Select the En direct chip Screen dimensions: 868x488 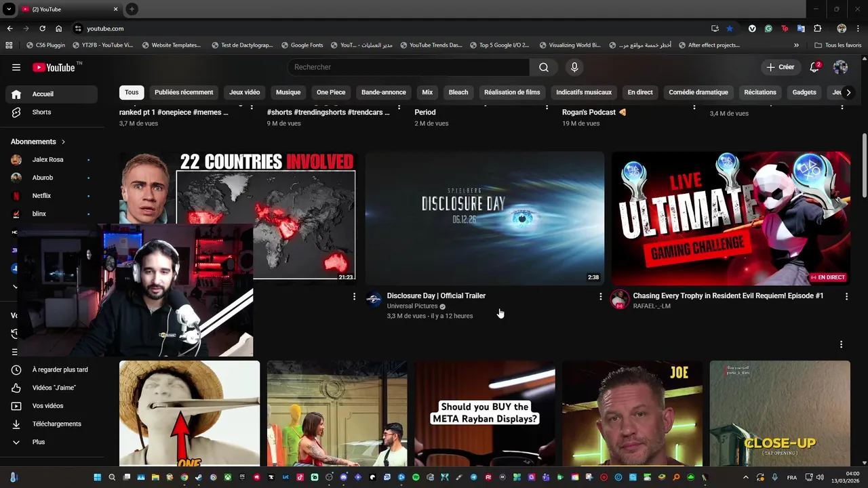point(640,92)
